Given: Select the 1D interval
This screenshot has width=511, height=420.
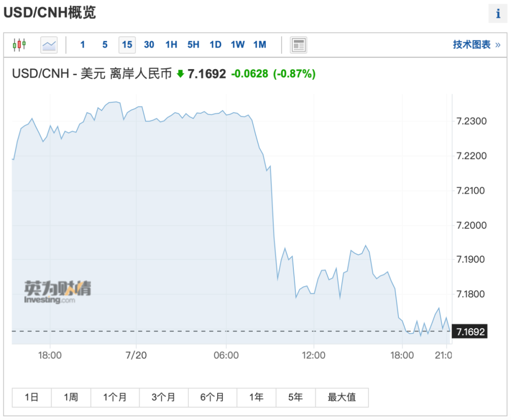Looking at the screenshot, I should coord(215,45).
